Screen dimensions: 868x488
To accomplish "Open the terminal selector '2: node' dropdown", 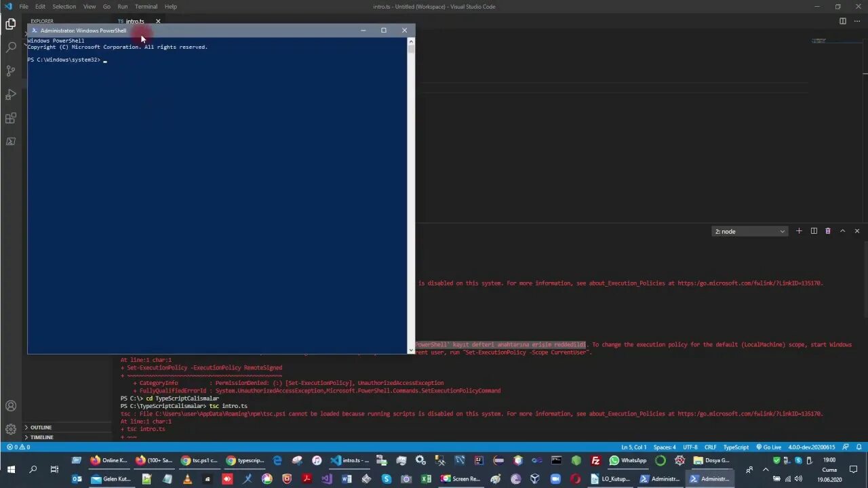I will click(750, 231).
